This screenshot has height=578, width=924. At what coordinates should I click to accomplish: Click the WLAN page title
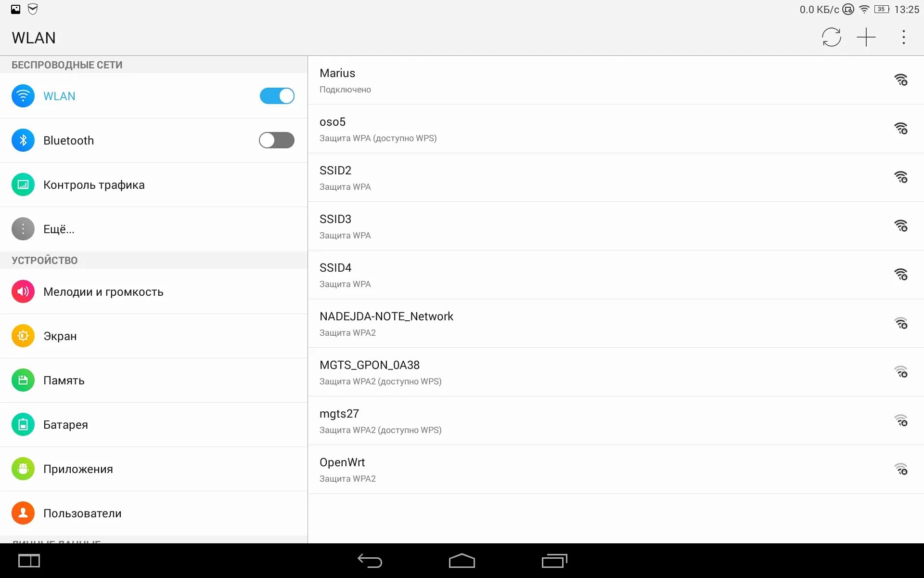[x=34, y=38]
